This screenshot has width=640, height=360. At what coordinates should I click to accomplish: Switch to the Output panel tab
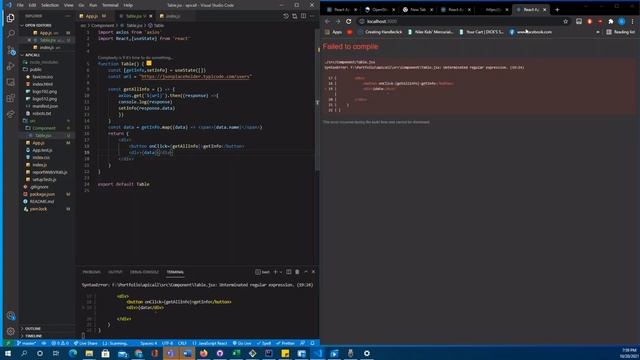tap(115, 272)
